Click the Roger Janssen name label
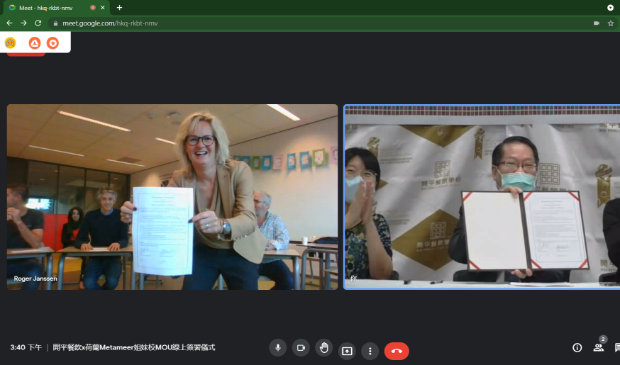The width and height of the screenshot is (620, 365). (x=35, y=279)
